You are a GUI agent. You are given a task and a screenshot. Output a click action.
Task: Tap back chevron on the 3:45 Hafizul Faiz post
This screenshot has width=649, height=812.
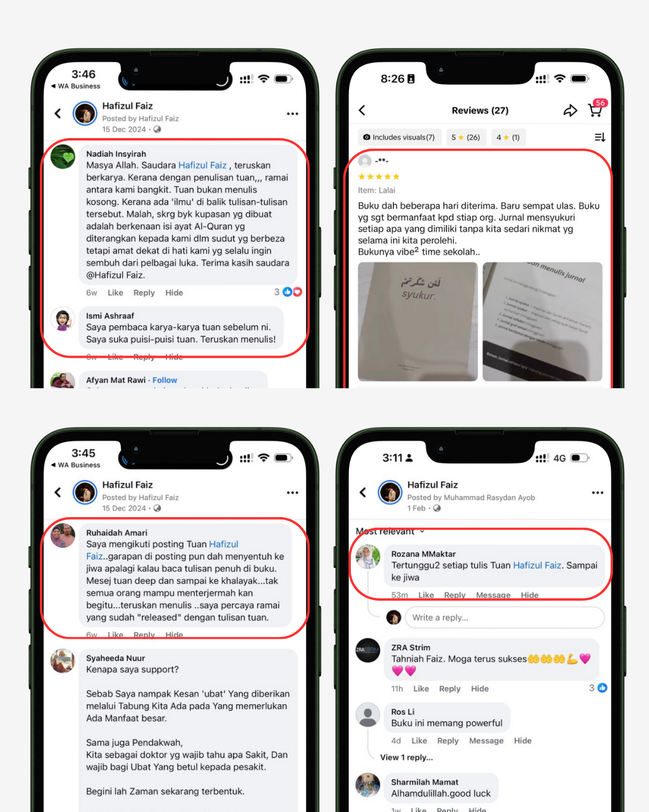[x=58, y=492]
